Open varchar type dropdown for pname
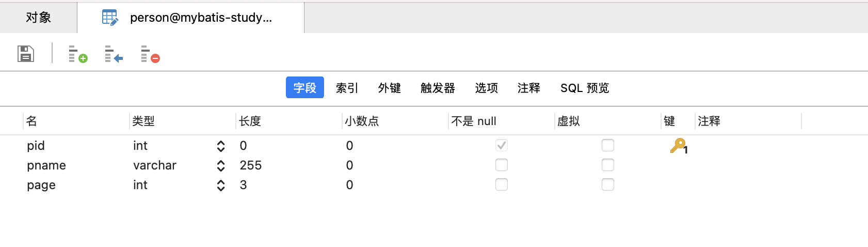The image size is (868, 247). point(221,166)
